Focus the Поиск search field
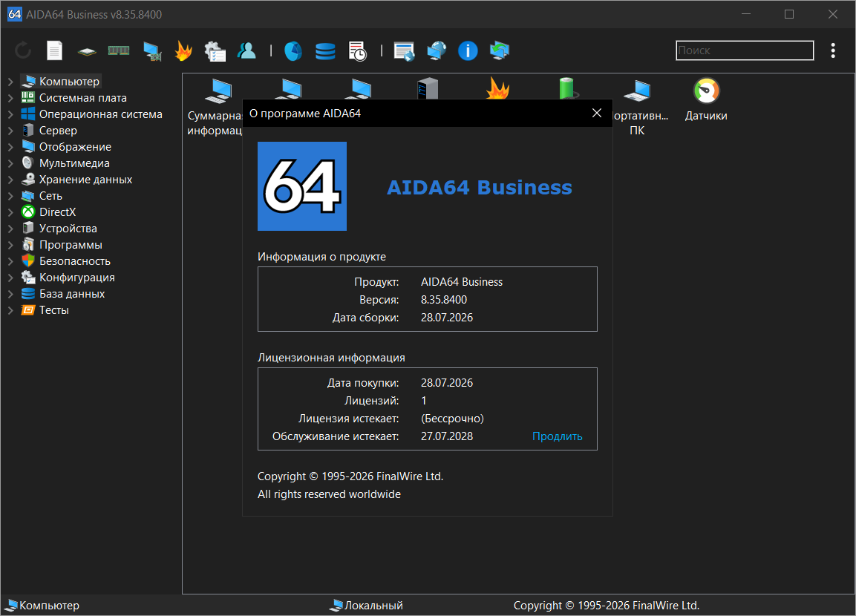 tap(745, 50)
